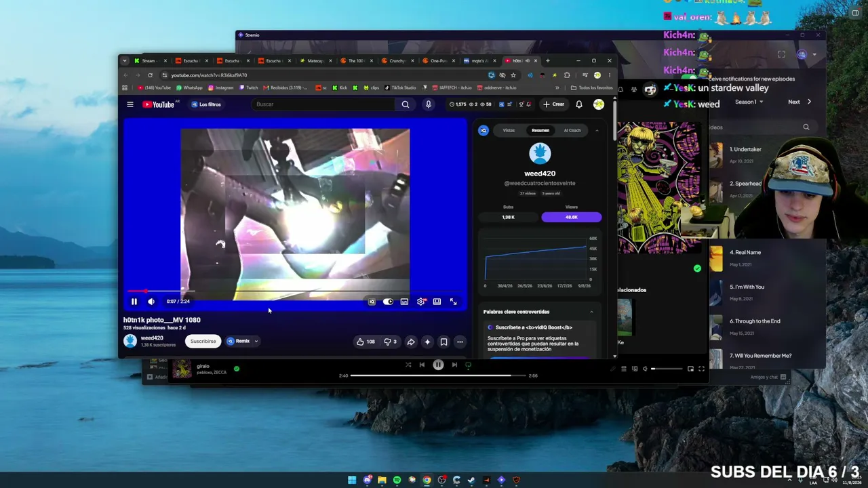Collapse the vidIQ panel header chevron

[x=597, y=130]
